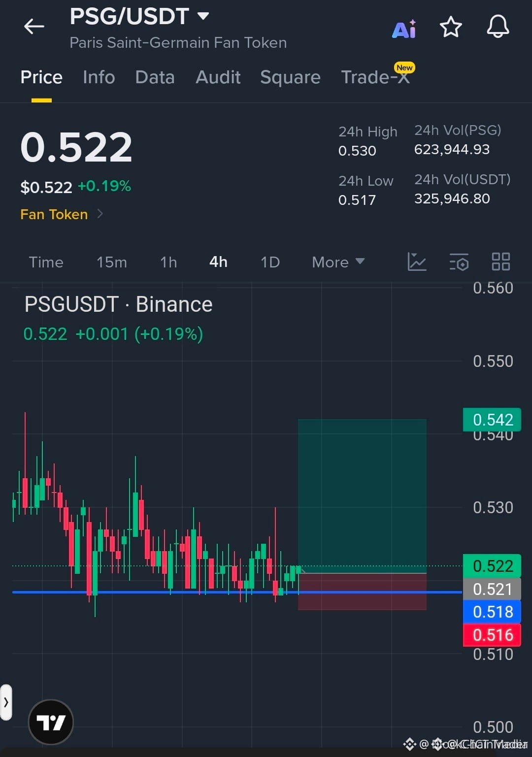Click the 0.560 price axis label

(x=493, y=288)
